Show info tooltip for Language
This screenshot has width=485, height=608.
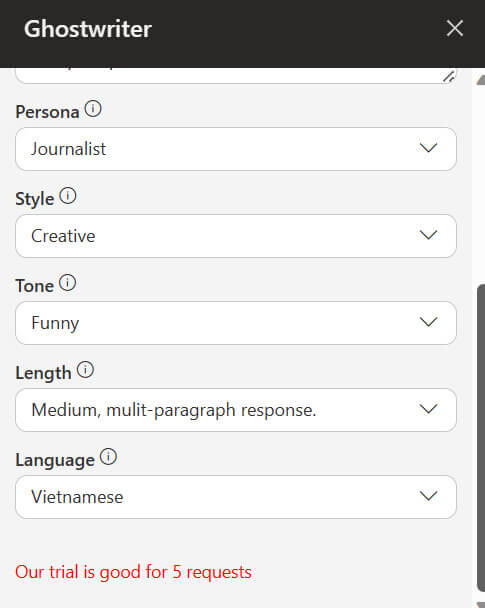108,457
